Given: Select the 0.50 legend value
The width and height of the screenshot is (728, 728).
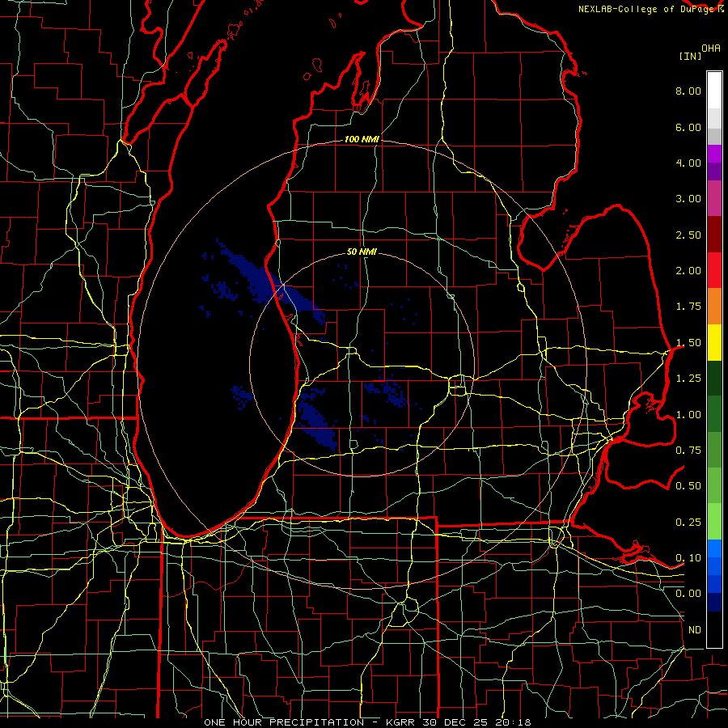Looking at the screenshot, I should point(688,486).
